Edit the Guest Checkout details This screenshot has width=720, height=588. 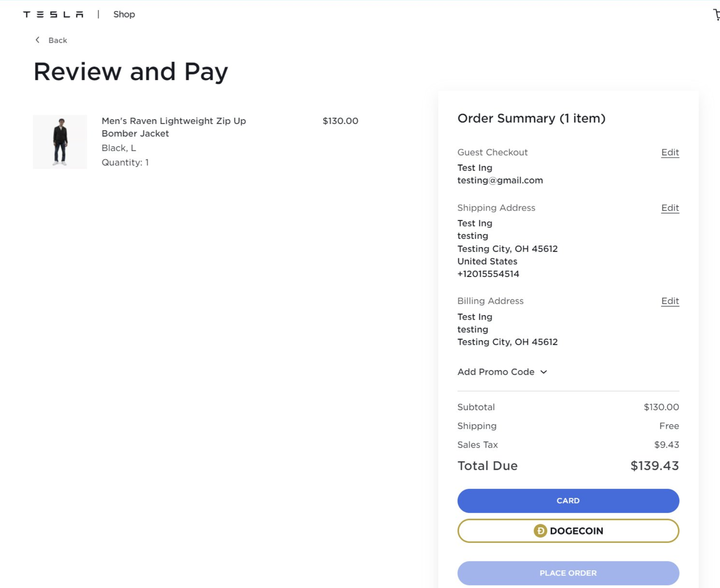[670, 152]
